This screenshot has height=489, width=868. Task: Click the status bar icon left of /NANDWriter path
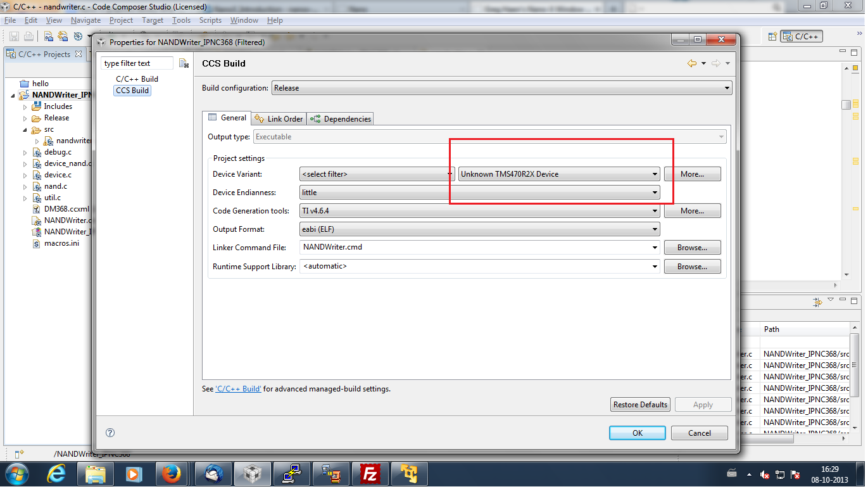[x=19, y=454]
